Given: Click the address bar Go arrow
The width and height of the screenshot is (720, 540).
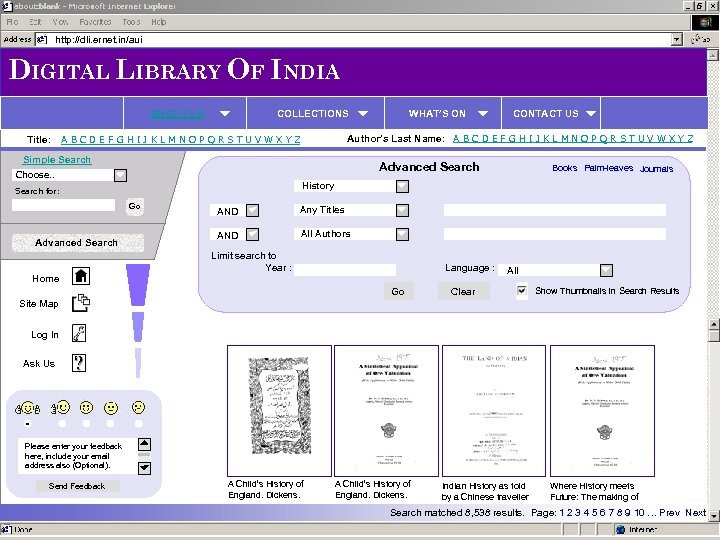Looking at the screenshot, I should click(x=701, y=39).
